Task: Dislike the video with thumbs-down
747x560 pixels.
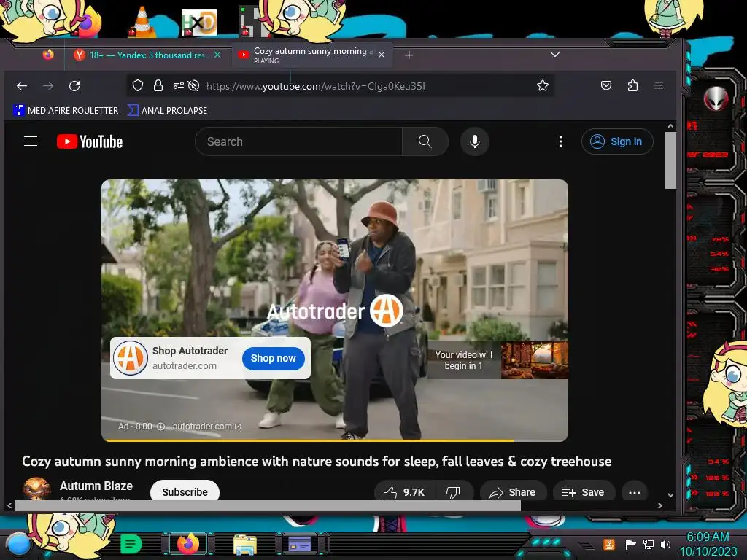Action: [x=453, y=492]
